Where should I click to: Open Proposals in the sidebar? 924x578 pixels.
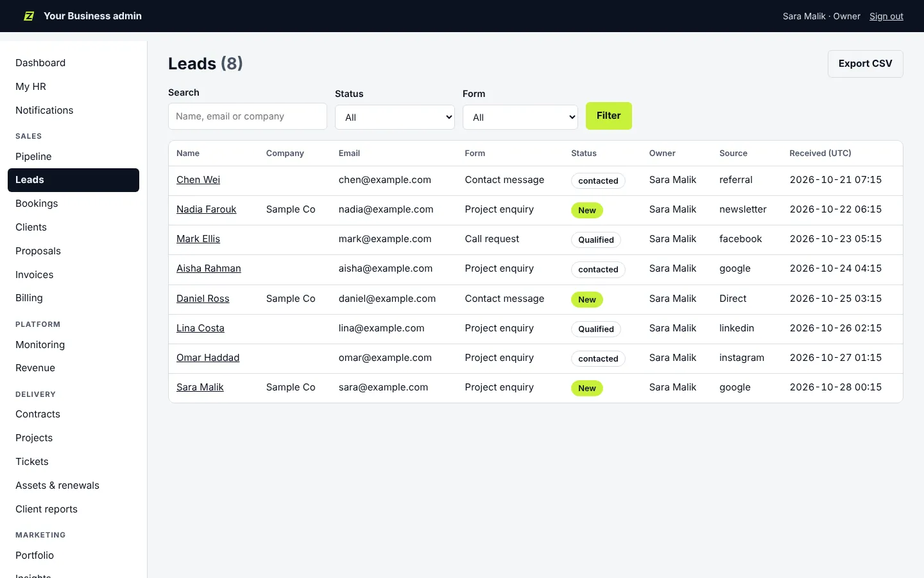coord(73,251)
